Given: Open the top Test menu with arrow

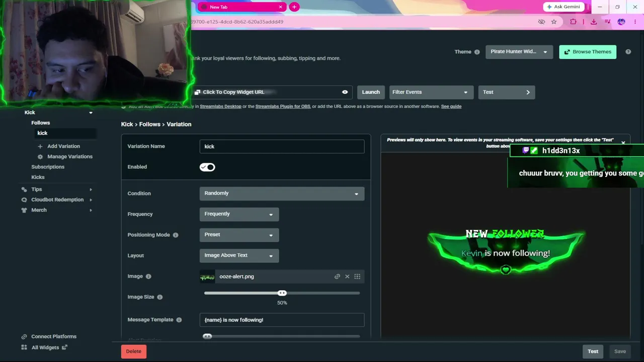Looking at the screenshot, I should click(507, 92).
